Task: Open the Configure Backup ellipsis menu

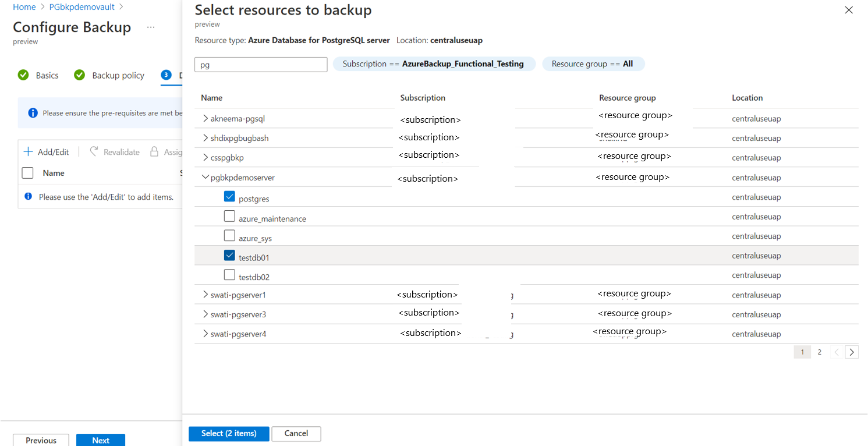Action: point(151,26)
